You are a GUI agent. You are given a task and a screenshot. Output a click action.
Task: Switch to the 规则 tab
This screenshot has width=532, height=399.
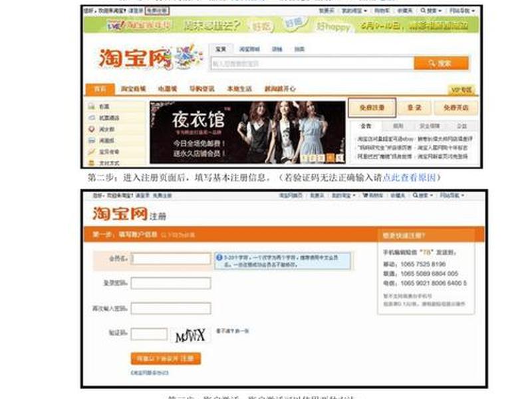click(398, 126)
